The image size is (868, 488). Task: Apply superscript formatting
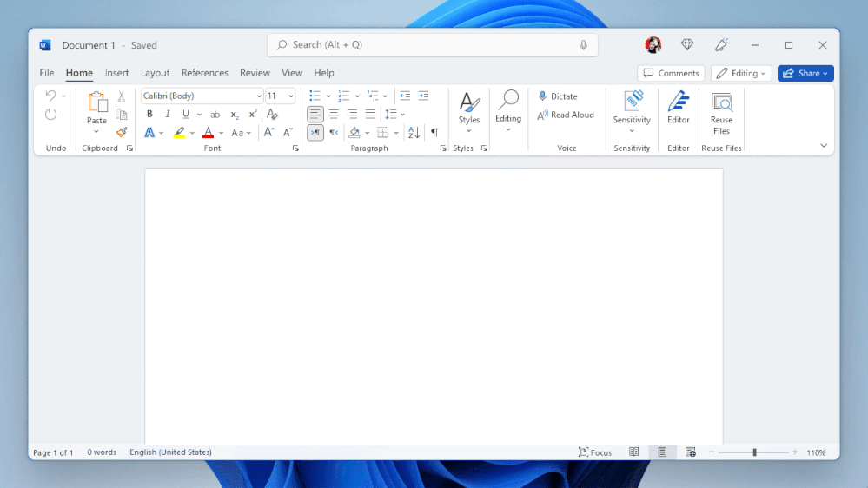click(253, 114)
